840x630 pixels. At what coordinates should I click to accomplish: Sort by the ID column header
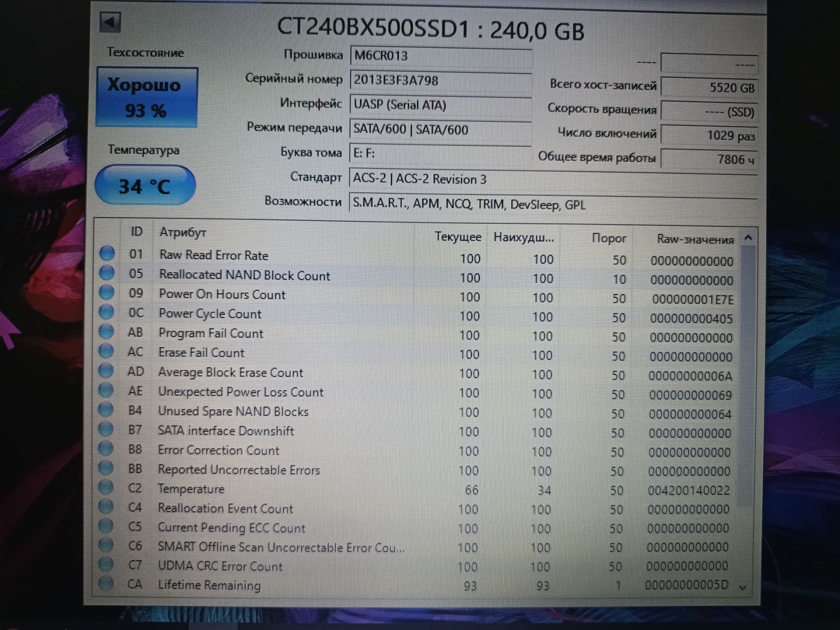coord(136,231)
